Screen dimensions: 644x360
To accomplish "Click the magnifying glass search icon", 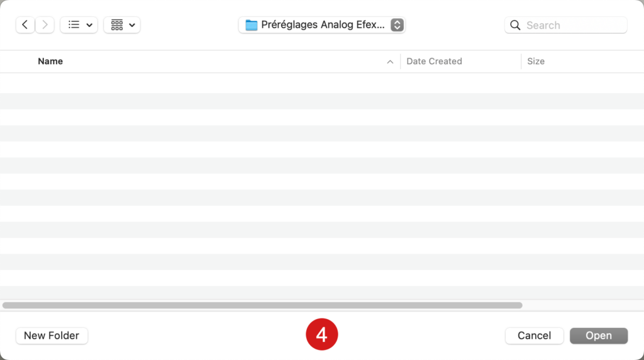I will pos(515,26).
